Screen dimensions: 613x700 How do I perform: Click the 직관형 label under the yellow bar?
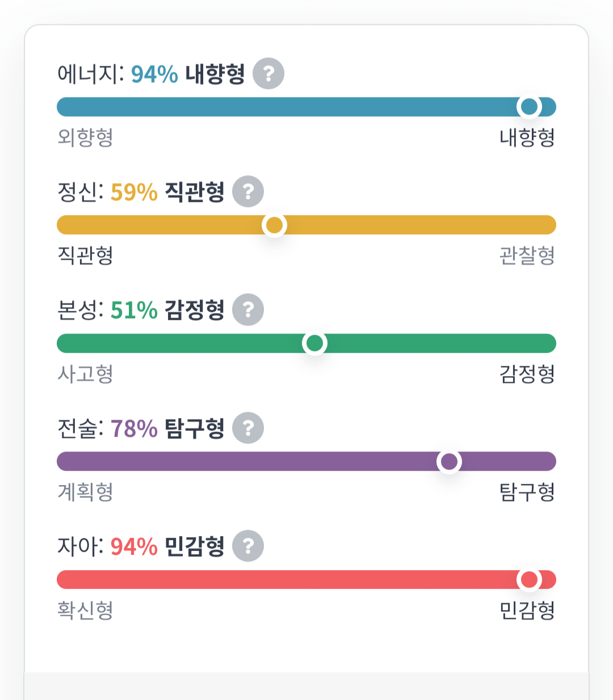pos(85,255)
